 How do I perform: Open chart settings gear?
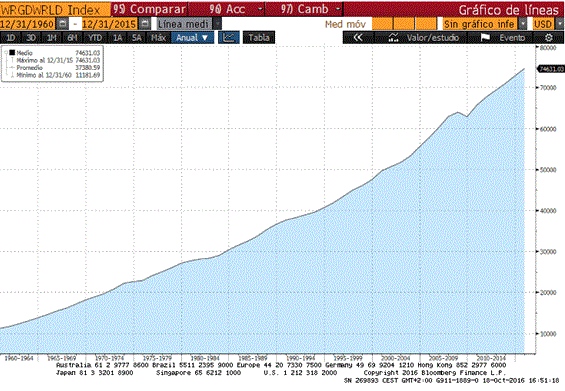point(548,37)
